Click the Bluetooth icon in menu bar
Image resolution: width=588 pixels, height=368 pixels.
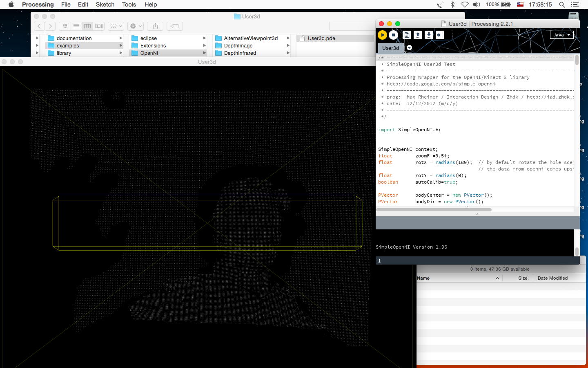[452, 4]
